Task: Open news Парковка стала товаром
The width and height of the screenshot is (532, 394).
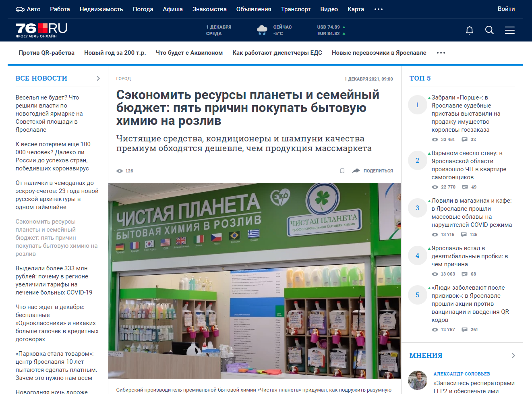Action: pyautogui.click(x=56, y=366)
